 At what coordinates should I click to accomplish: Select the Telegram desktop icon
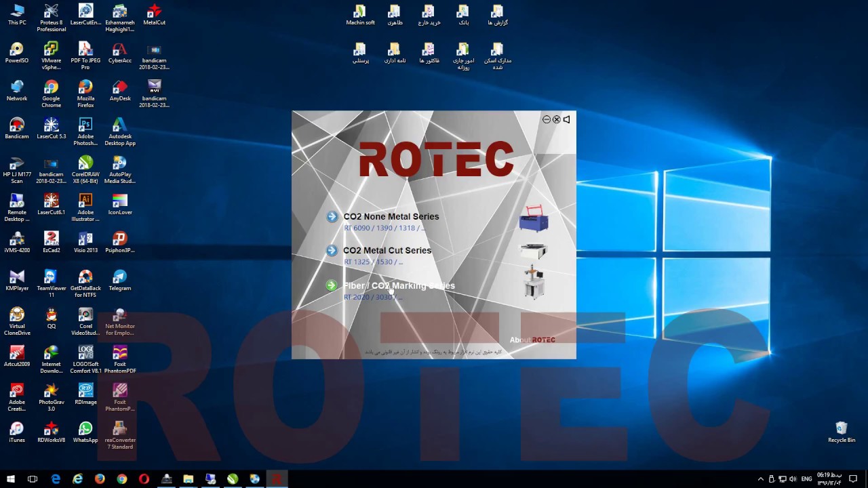[x=120, y=281]
